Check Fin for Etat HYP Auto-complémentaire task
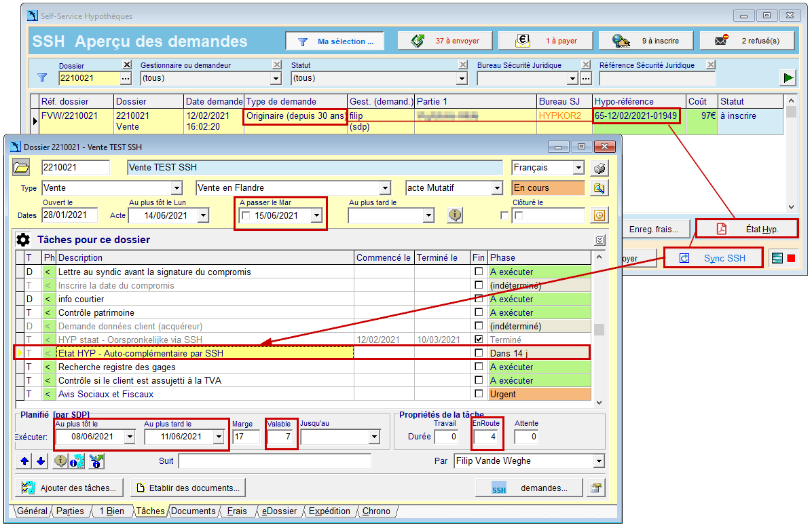 pyautogui.click(x=479, y=353)
